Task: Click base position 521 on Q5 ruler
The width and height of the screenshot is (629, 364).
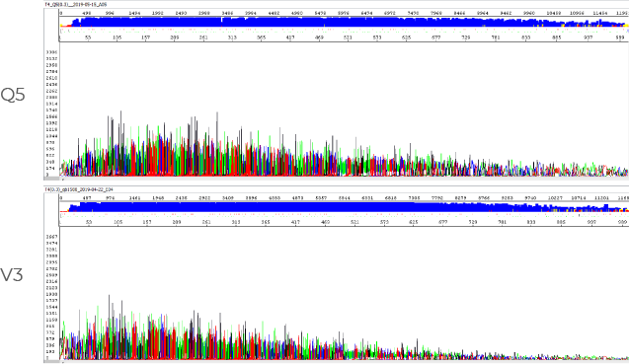Action: click(x=348, y=37)
